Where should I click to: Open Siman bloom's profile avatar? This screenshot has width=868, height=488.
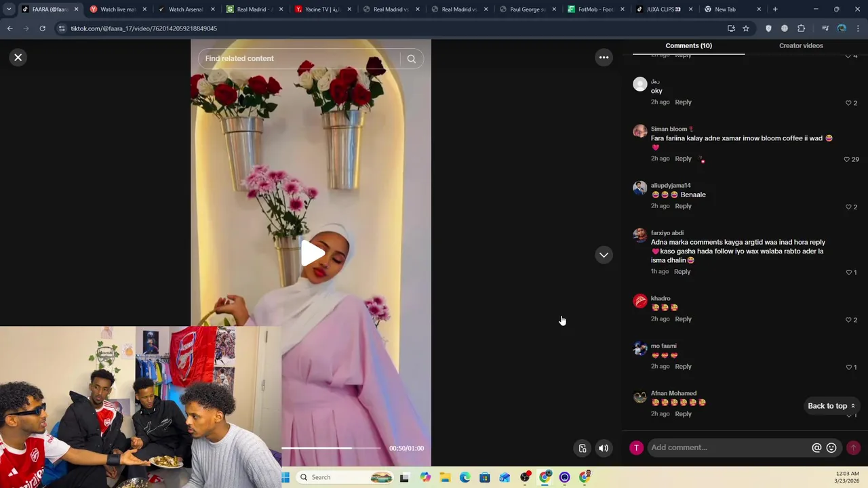(640, 131)
